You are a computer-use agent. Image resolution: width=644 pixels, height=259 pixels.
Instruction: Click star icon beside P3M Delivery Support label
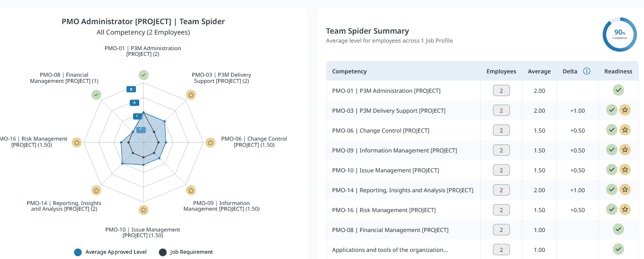click(191, 95)
